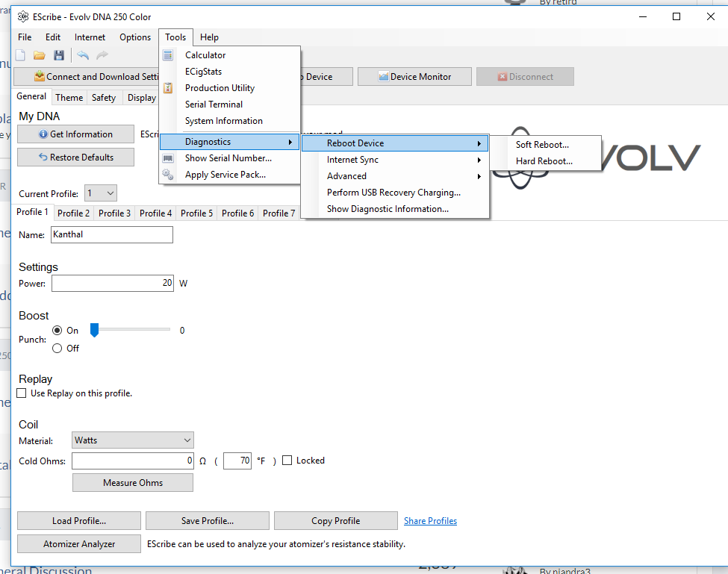Enable Use Replay on this profile
728x574 pixels.
(22, 393)
